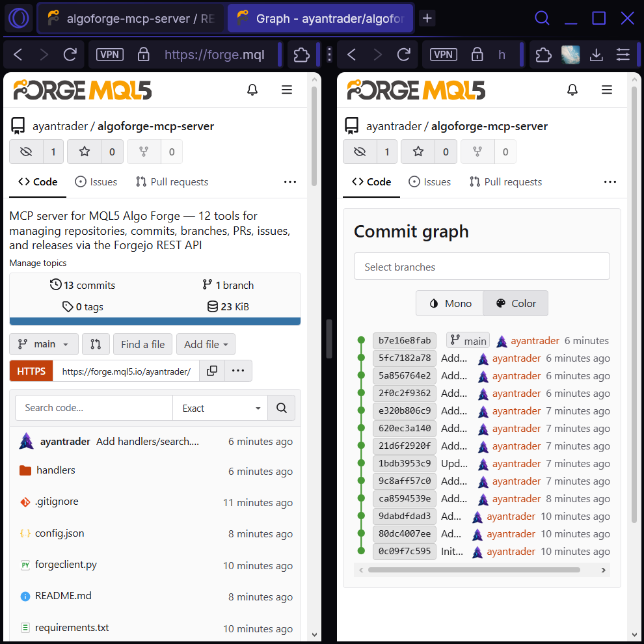
Task: Copy the clone URL to clipboard
Action: click(212, 371)
